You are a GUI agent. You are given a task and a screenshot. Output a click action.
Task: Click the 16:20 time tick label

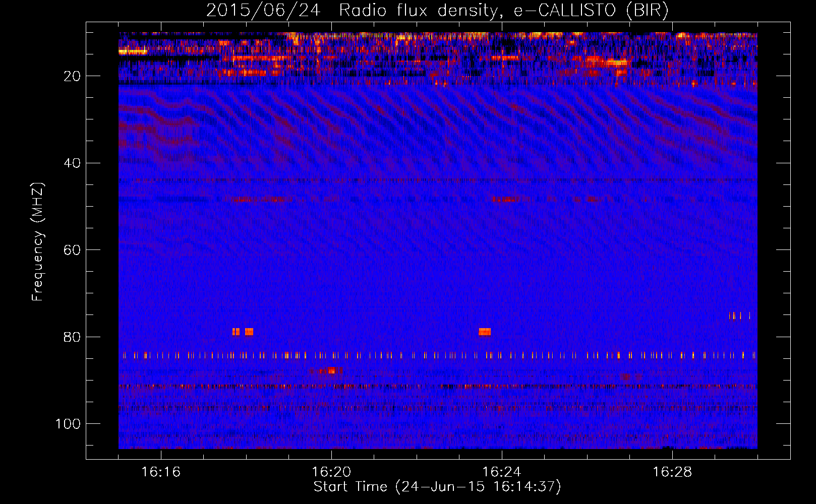(331, 472)
